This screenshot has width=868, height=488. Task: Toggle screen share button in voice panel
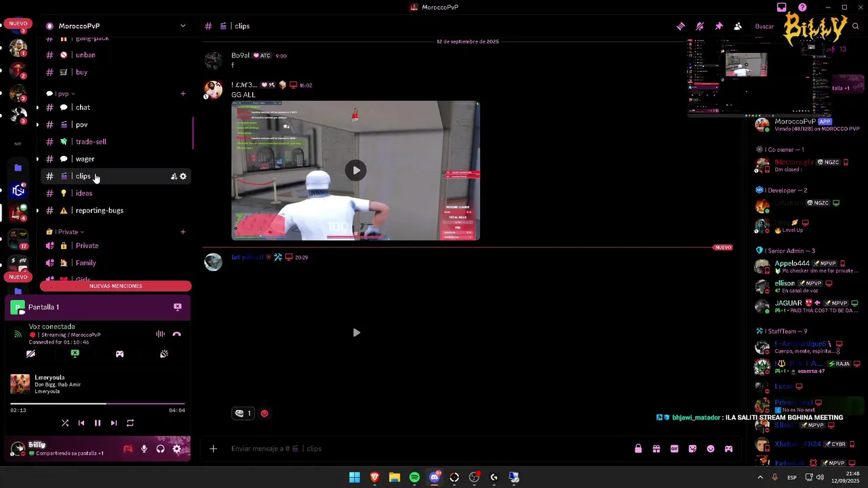(x=75, y=354)
